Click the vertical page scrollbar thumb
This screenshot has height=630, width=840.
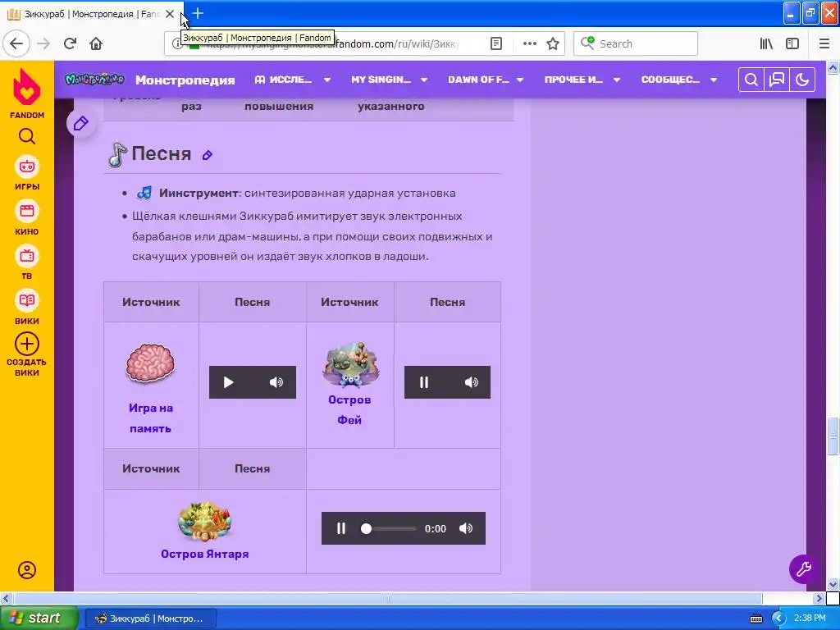coord(833,436)
